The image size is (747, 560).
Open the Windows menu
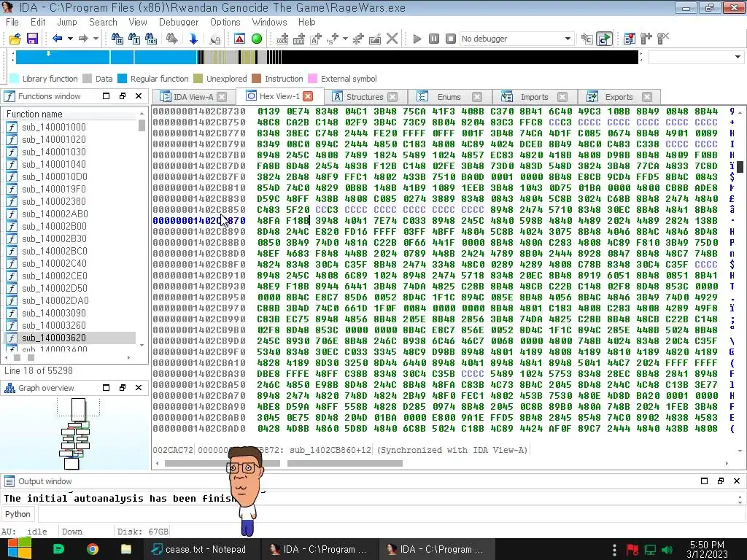tap(269, 22)
